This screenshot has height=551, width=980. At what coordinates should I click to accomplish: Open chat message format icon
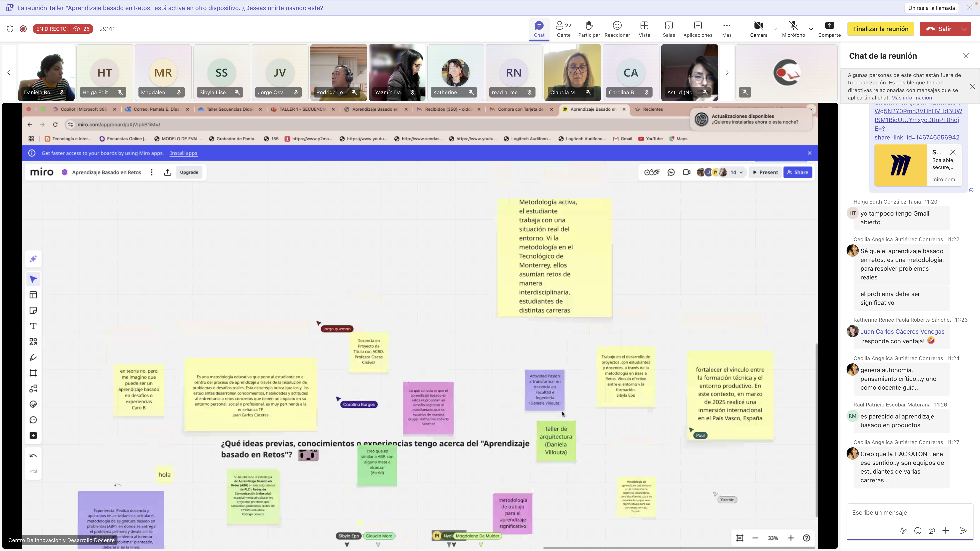pyautogui.click(x=903, y=531)
